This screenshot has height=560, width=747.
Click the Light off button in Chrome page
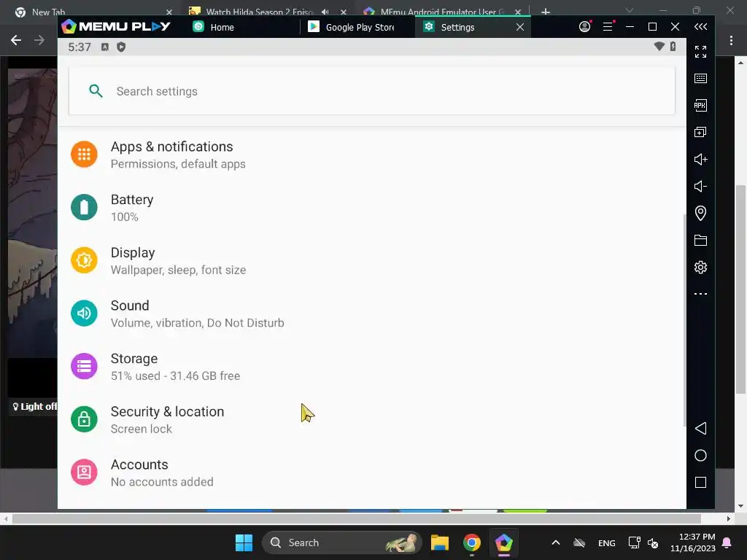[34, 406]
